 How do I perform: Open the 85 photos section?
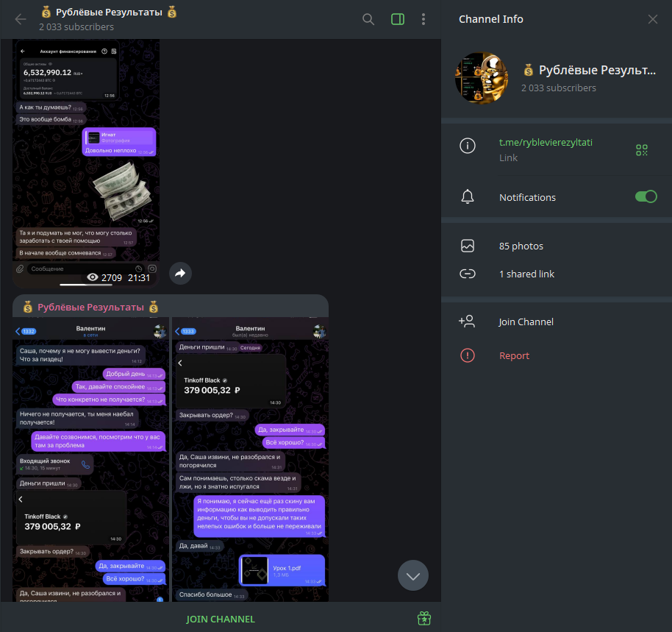pos(521,246)
